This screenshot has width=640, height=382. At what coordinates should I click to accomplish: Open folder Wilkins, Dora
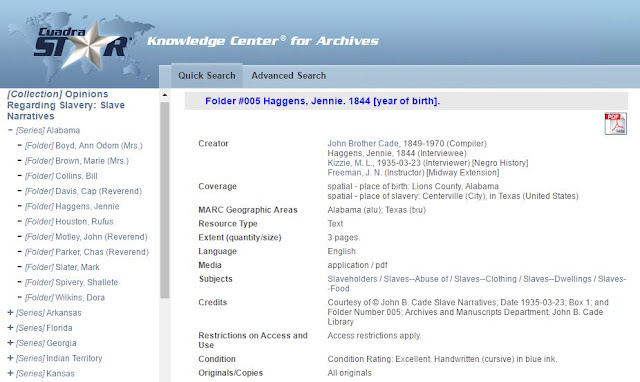65,298
